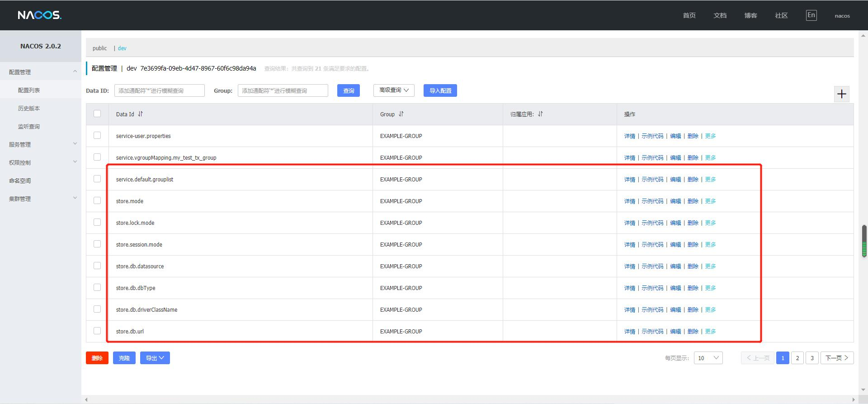868x404 pixels.
Task: Expand the 服务管理 sidebar section
Action: (x=41, y=144)
